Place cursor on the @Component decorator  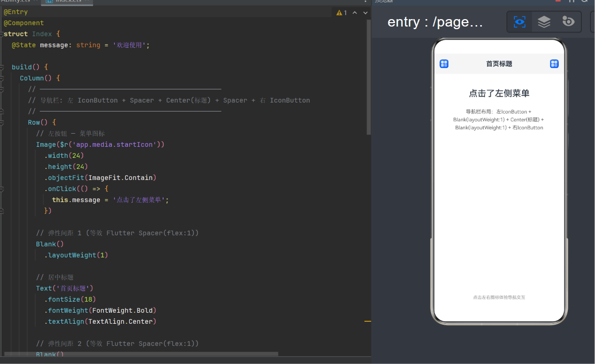tap(24, 23)
